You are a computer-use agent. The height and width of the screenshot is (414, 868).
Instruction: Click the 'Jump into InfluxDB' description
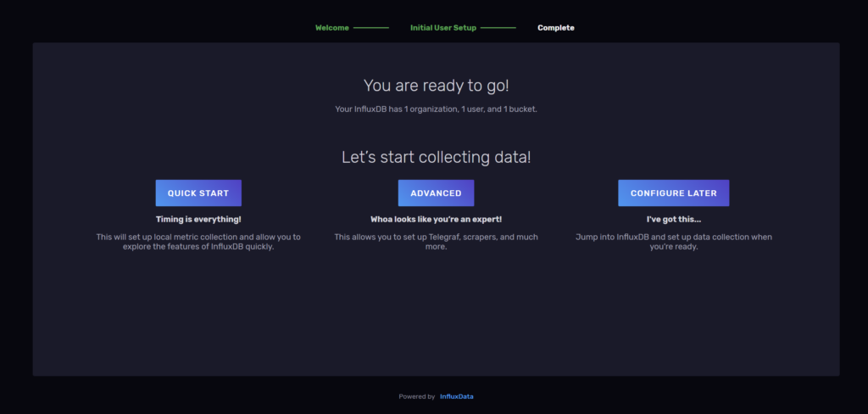coord(673,242)
